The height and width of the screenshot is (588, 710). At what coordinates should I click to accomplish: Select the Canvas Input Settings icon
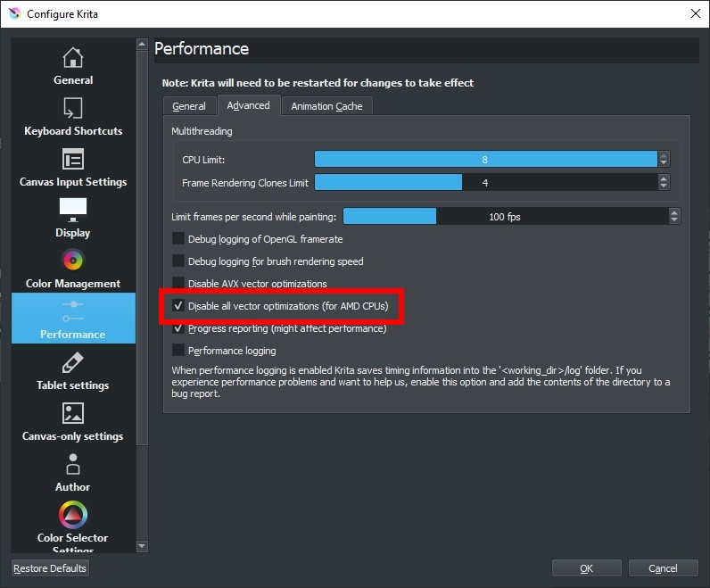coord(73,160)
